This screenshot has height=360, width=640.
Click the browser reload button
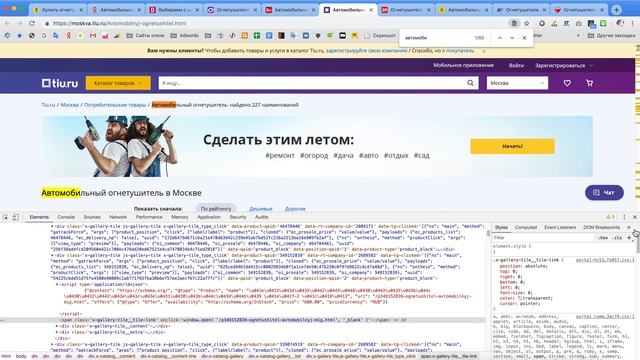pos(32,23)
